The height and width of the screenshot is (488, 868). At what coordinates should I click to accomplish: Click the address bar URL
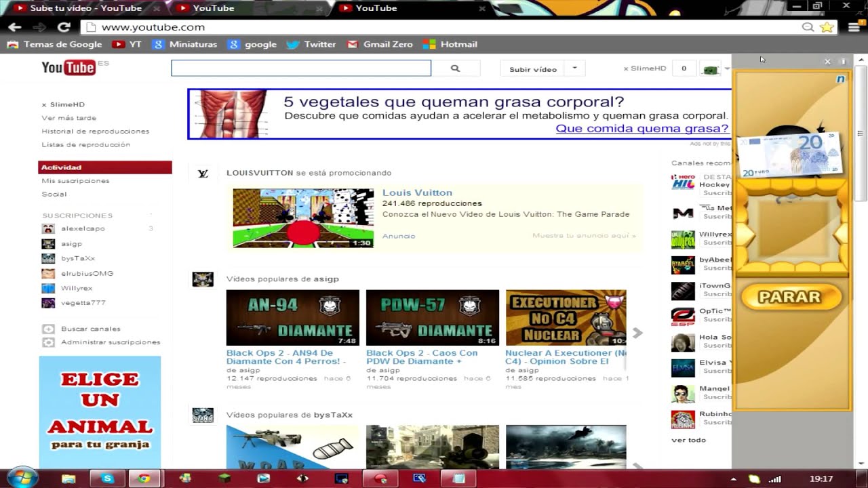point(153,27)
